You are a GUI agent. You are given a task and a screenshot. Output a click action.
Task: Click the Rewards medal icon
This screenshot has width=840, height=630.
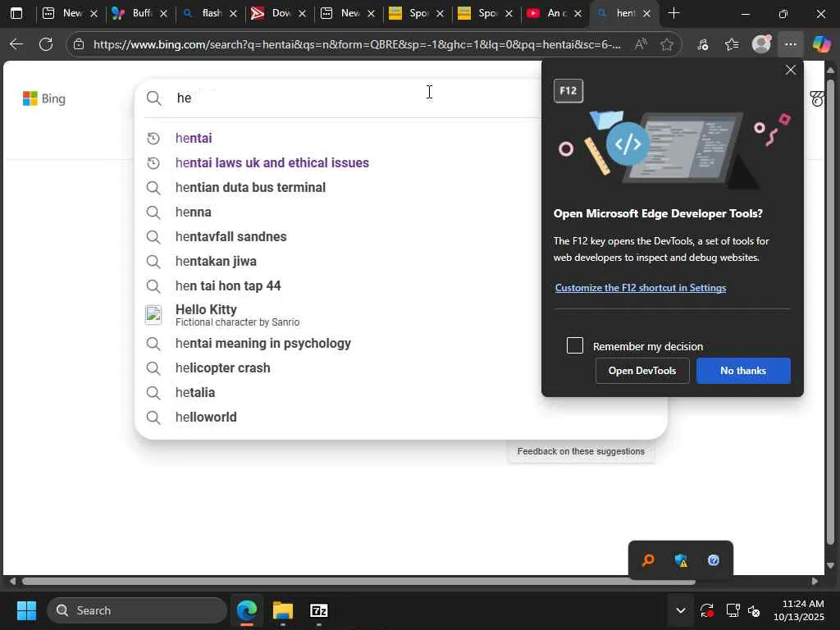tap(817, 98)
